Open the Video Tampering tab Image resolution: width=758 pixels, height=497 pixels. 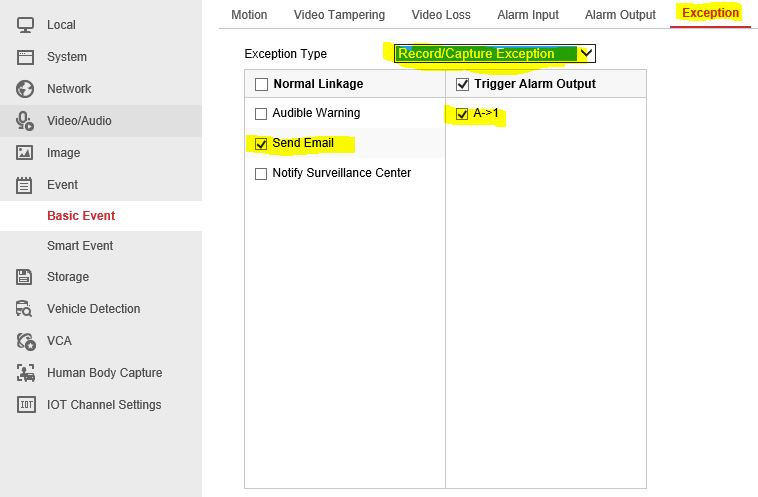(x=339, y=15)
